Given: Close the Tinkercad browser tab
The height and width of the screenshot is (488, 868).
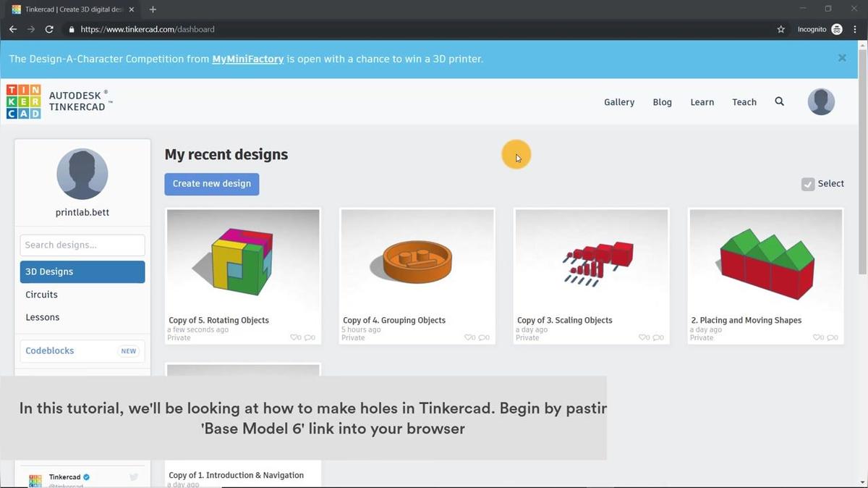Looking at the screenshot, I should (131, 9).
